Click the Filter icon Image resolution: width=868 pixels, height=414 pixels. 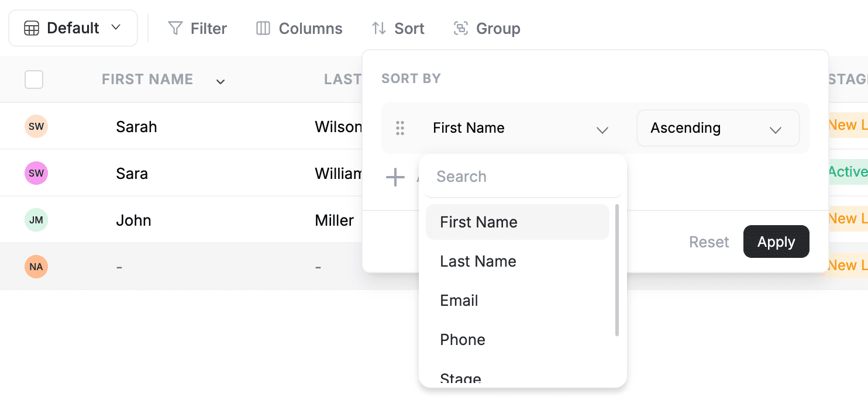174,27
